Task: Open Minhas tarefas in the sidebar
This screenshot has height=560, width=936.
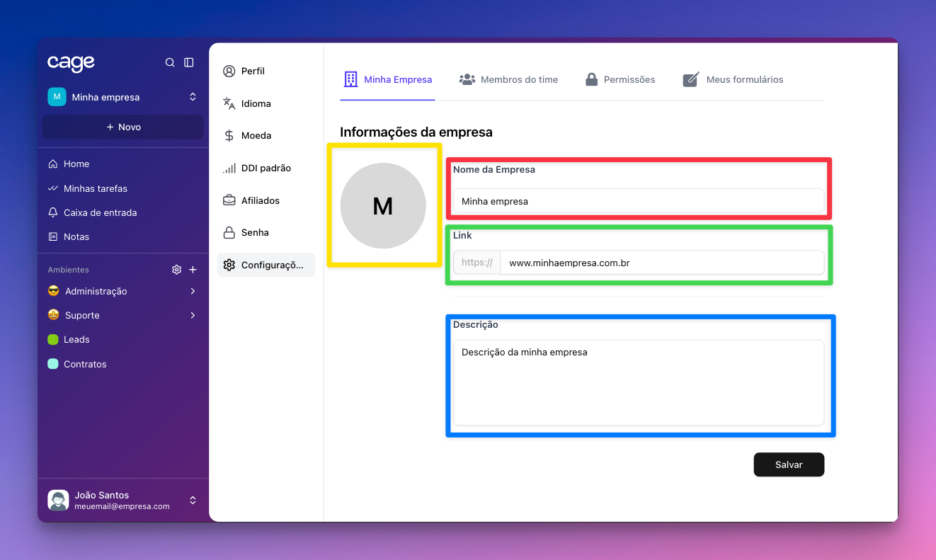Action: (x=95, y=188)
